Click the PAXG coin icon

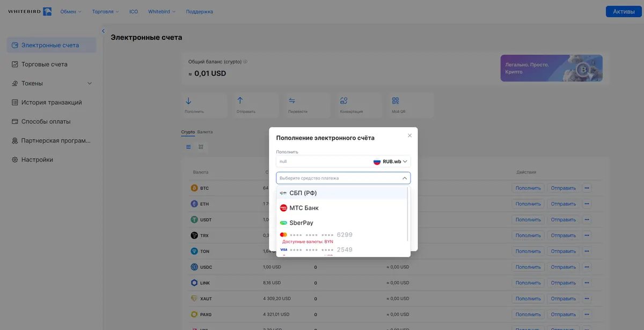click(194, 314)
